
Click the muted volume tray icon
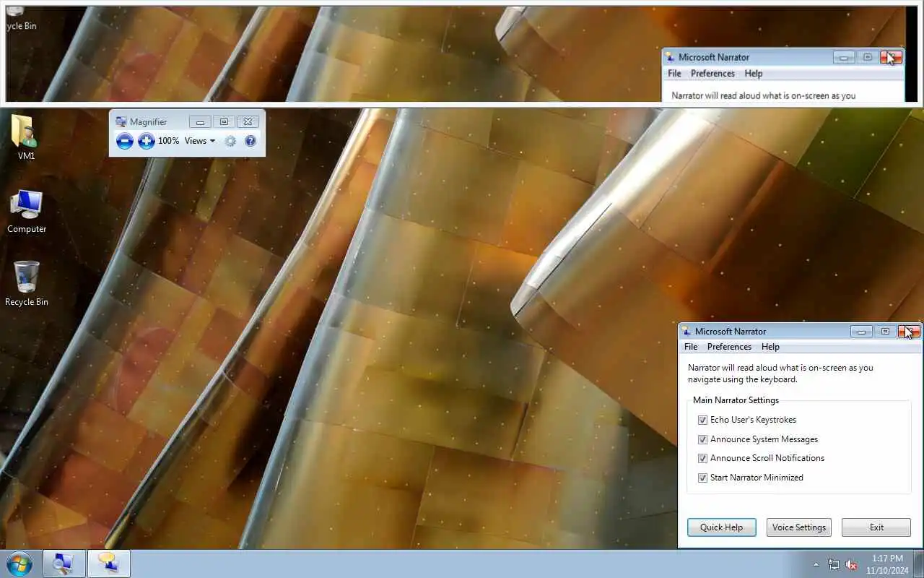click(852, 564)
